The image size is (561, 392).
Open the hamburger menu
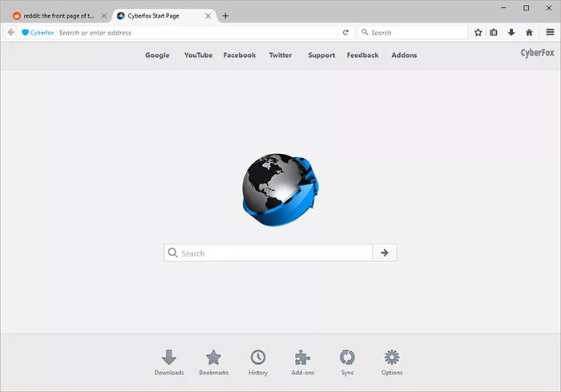click(x=550, y=33)
